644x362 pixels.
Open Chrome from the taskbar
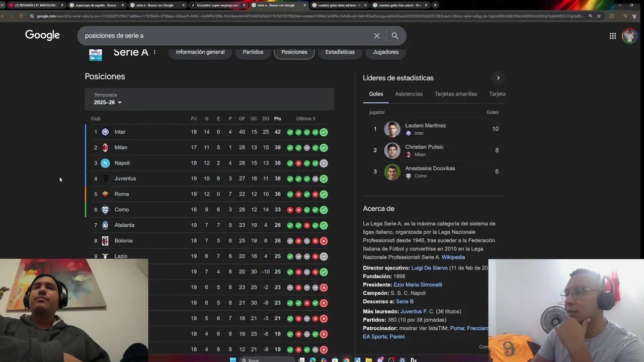click(x=346, y=360)
